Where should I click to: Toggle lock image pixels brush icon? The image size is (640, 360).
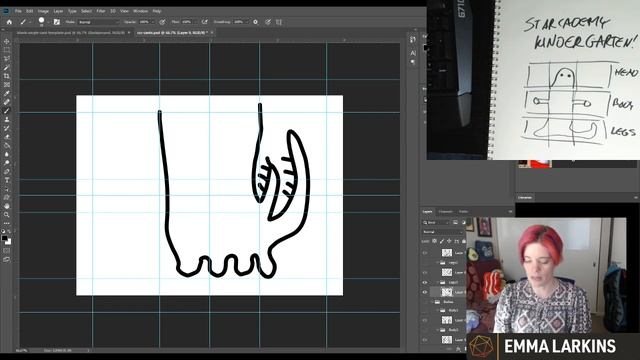point(442,241)
